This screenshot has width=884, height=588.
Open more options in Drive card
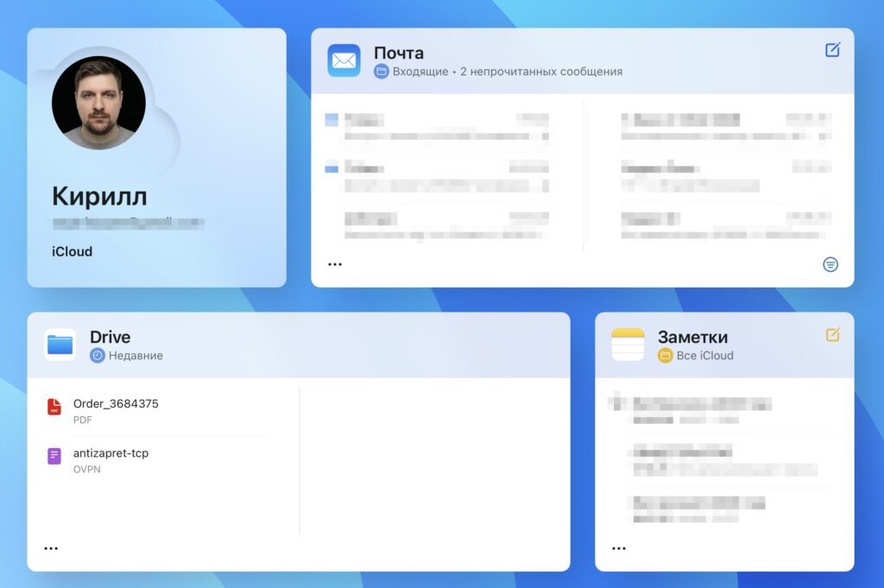(x=51, y=548)
